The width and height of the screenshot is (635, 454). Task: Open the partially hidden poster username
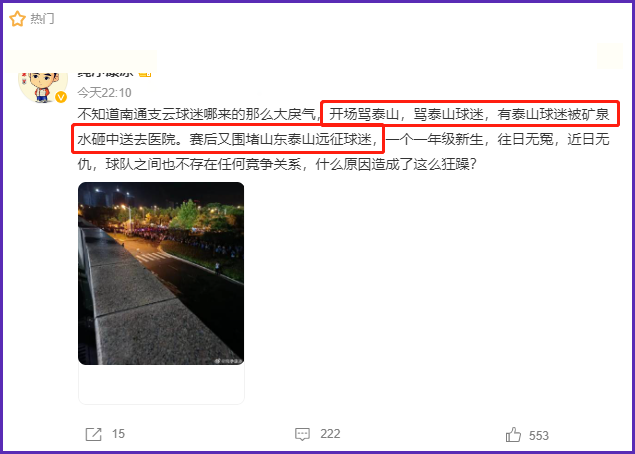(105, 74)
